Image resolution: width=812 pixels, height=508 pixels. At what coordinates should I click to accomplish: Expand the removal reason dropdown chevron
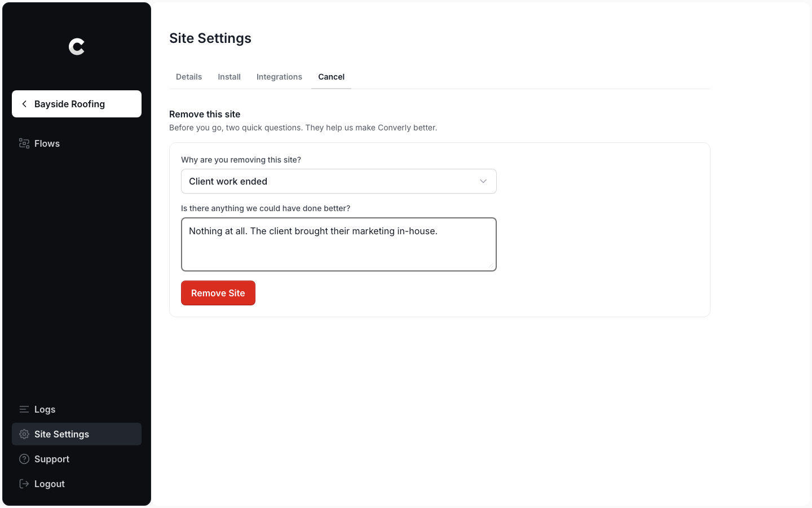coord(483,181)
